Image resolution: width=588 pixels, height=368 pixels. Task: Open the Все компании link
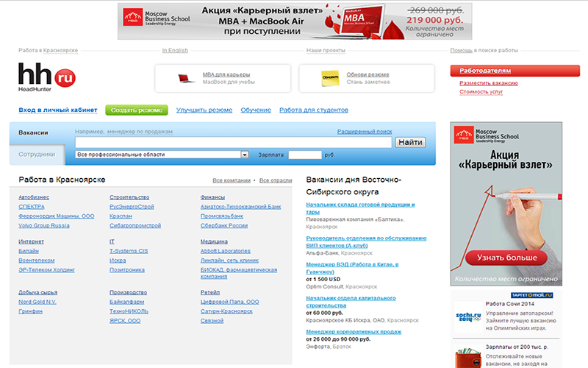pyautogui.click(x=232, y=180)
